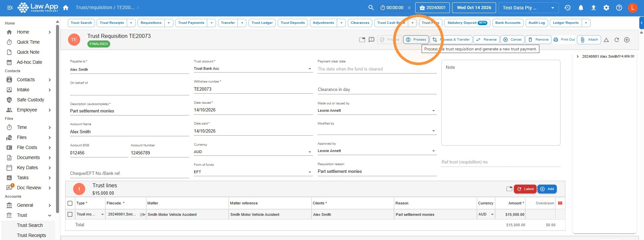Viewport: 644px width, 240px height.
Task: Open the Made out or issued by dropdown
Action: pos(377,110)
